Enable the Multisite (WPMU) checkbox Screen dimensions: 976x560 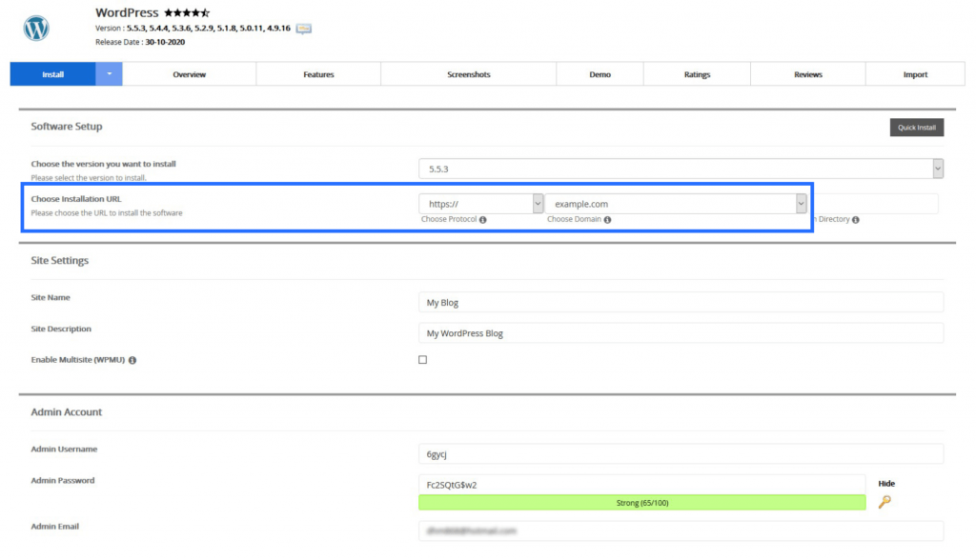423,360
